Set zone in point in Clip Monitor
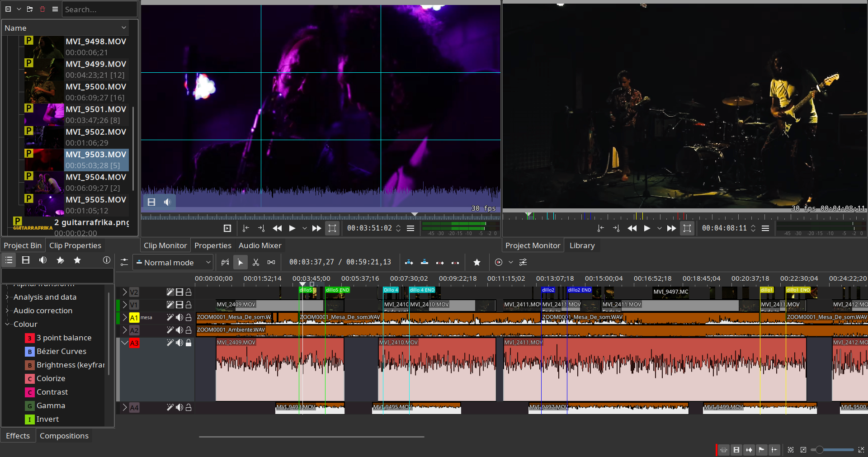868x457 pixels. pyautogui.click(x=245, y=228)
